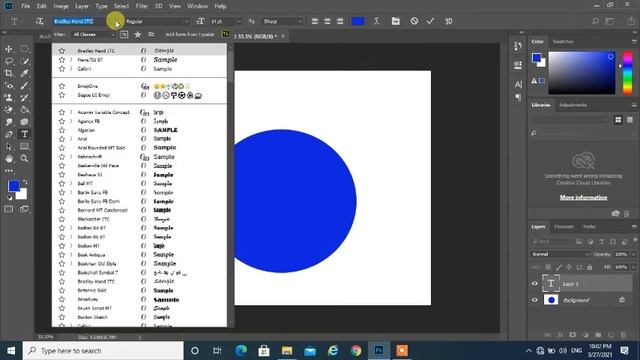Select the Eraser tool
Screen dimensions: 640x360
(x=9, y=110)
